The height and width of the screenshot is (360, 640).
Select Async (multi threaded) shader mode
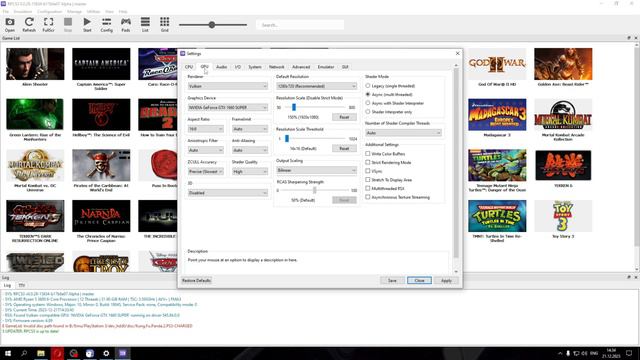(x=368, y=94)
